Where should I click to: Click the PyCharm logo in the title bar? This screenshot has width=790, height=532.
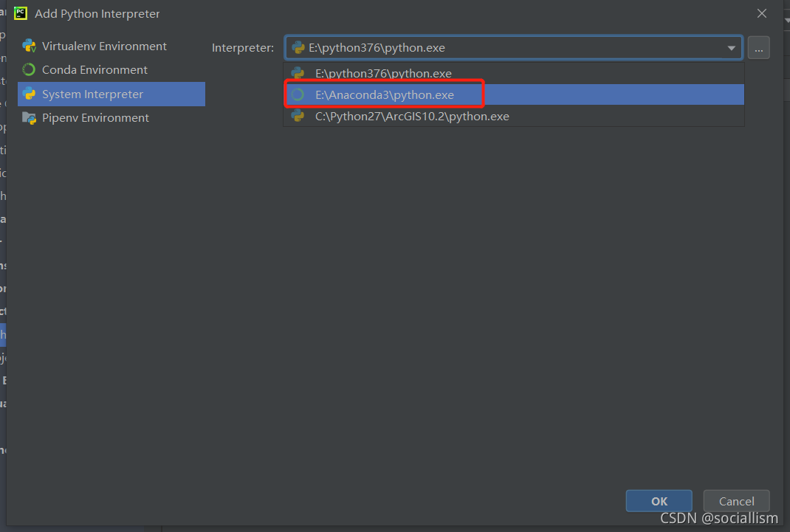pos(21,13)
